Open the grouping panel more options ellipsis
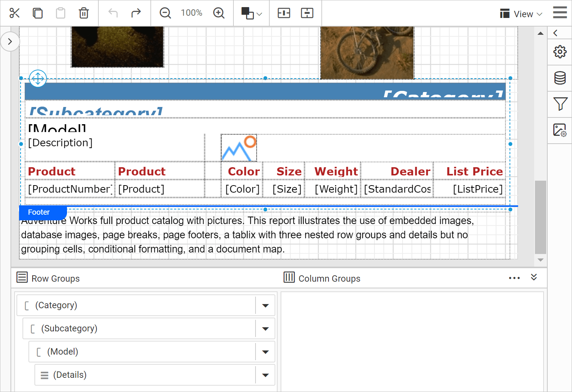572x392 pixels. point(514,278)
